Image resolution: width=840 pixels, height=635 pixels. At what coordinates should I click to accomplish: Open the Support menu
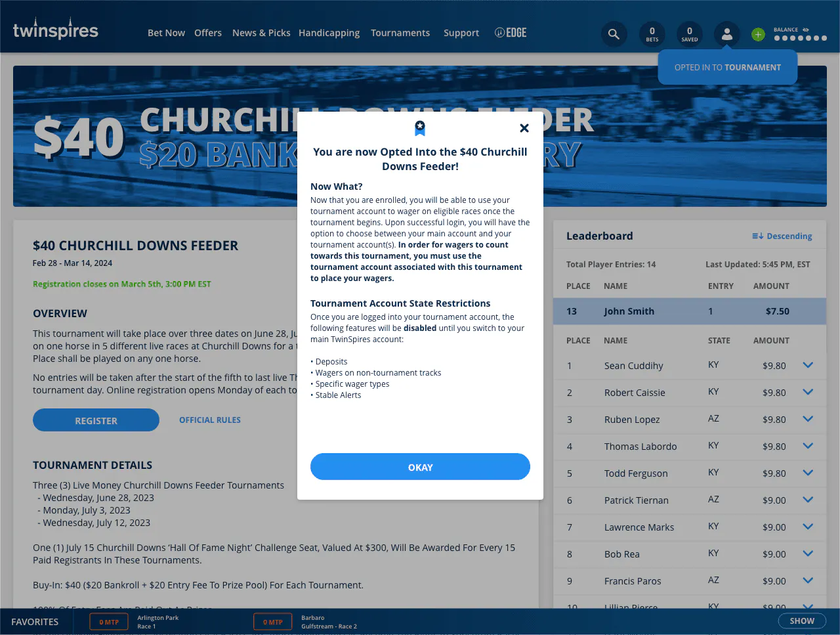(461, 33)
